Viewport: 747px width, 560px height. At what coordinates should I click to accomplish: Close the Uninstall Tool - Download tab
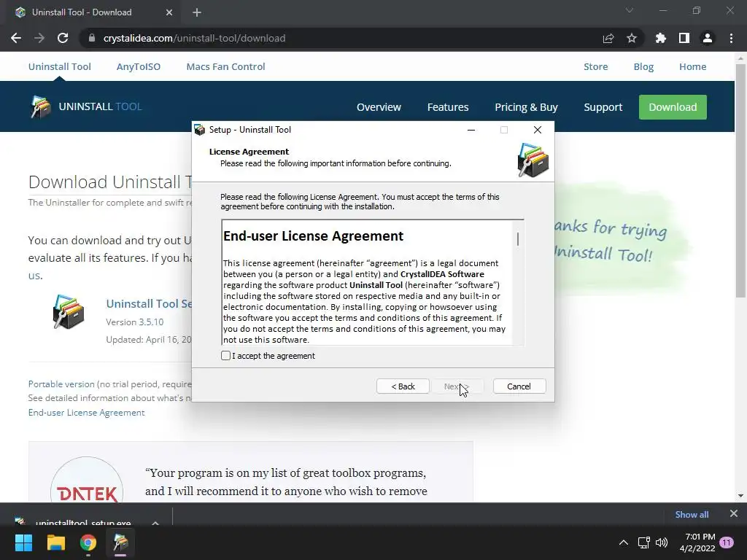click(169, 12)
